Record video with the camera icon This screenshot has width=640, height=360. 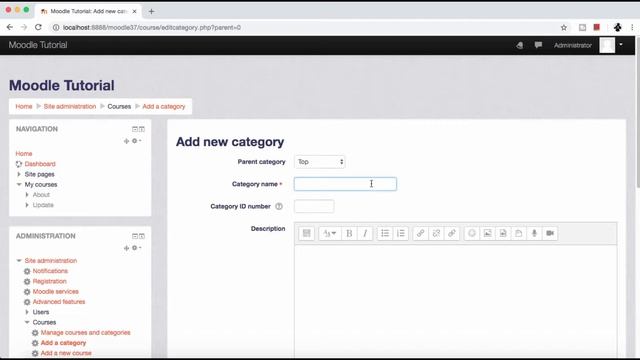coord(550,233)
